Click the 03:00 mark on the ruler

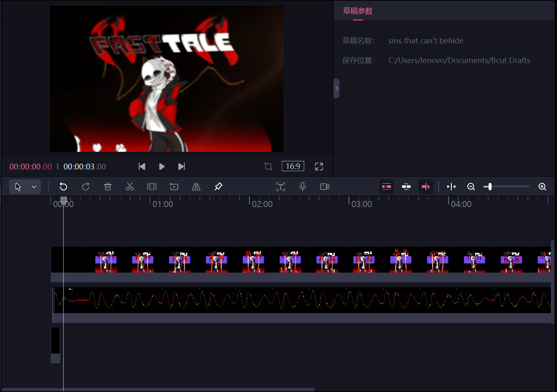click(362, 204)
